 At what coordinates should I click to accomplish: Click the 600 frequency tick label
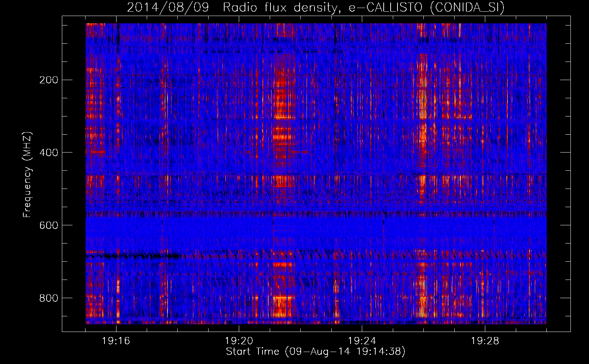[48, 225]
